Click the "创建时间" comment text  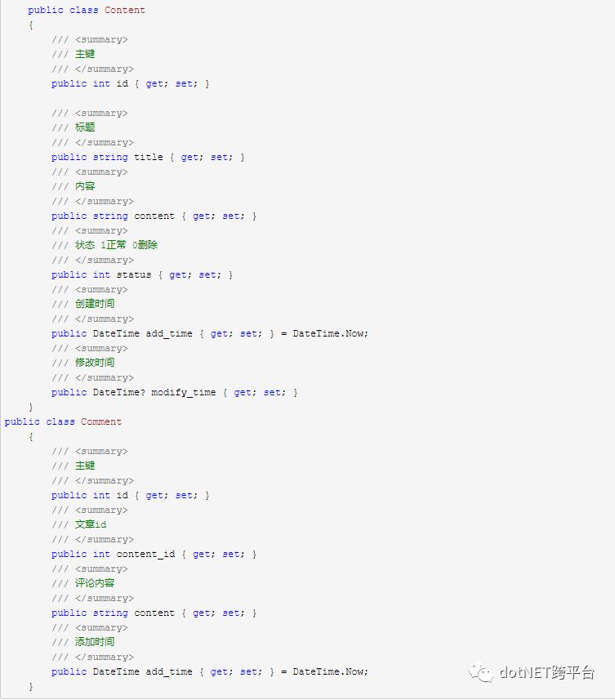tap(95, 304)
